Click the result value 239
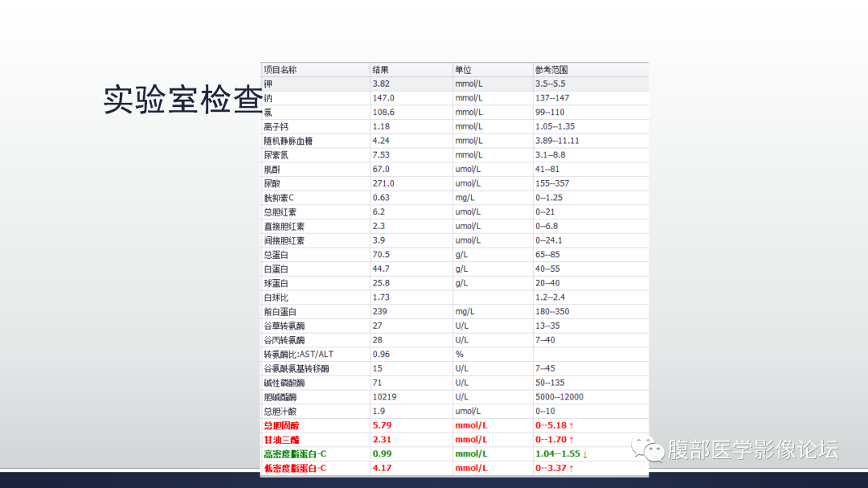868x488 pixels. (x=379, y=312)
